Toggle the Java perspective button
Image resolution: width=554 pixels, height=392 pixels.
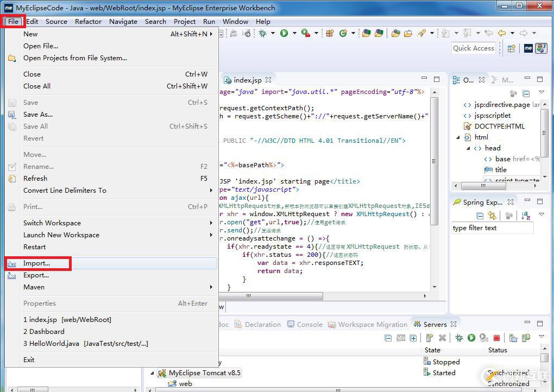point(541,48)
